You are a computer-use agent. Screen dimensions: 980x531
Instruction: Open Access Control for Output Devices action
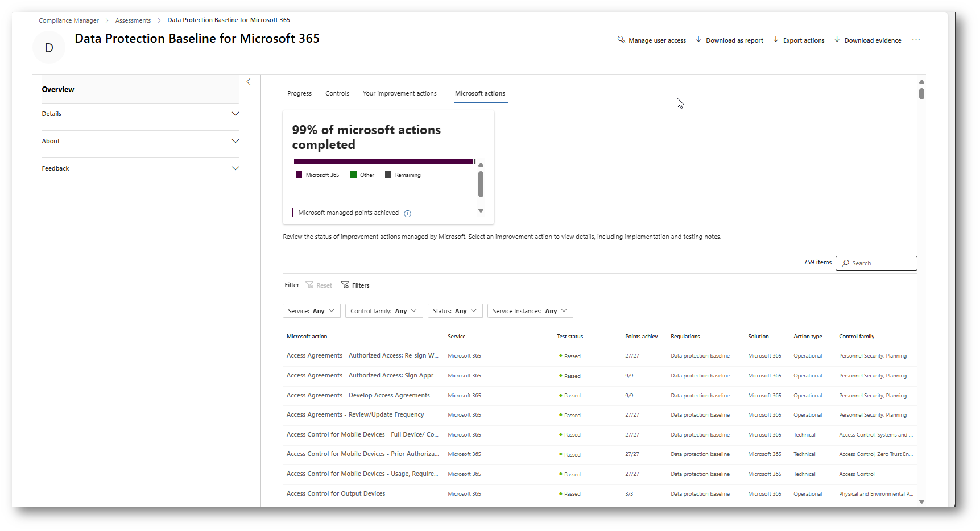(x=336, y=493)
